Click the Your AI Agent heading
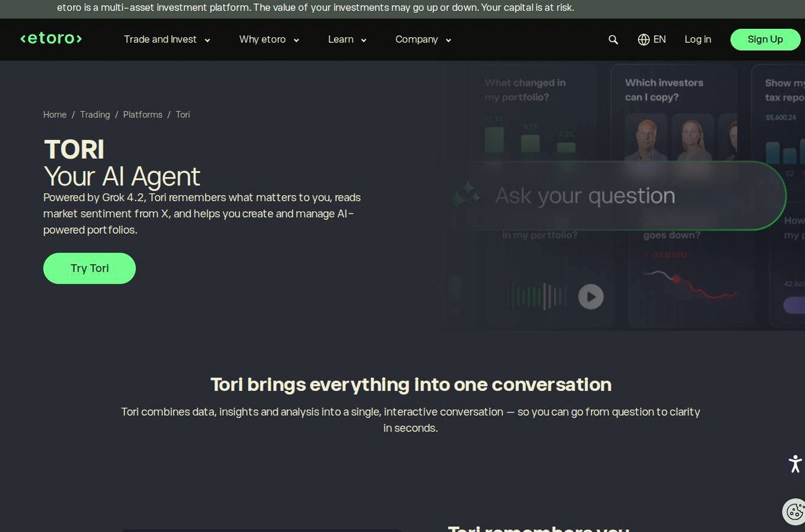 (x=122, y=176)
